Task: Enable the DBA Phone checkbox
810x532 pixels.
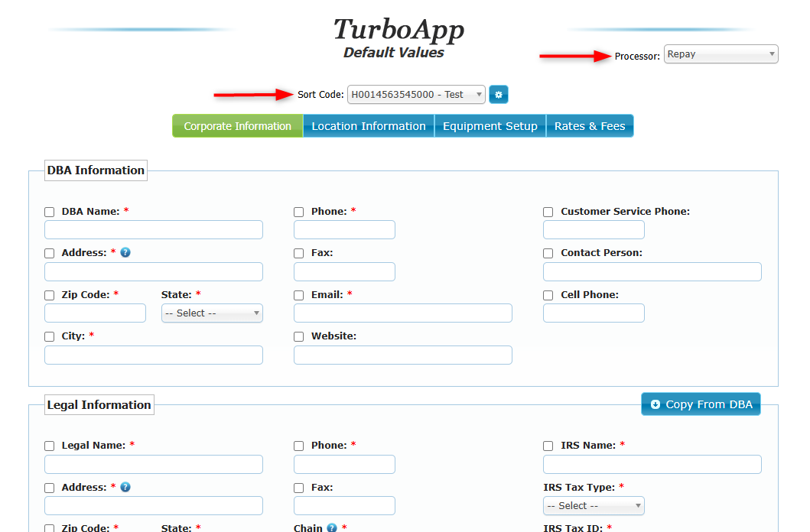Action: coord(298,212)
